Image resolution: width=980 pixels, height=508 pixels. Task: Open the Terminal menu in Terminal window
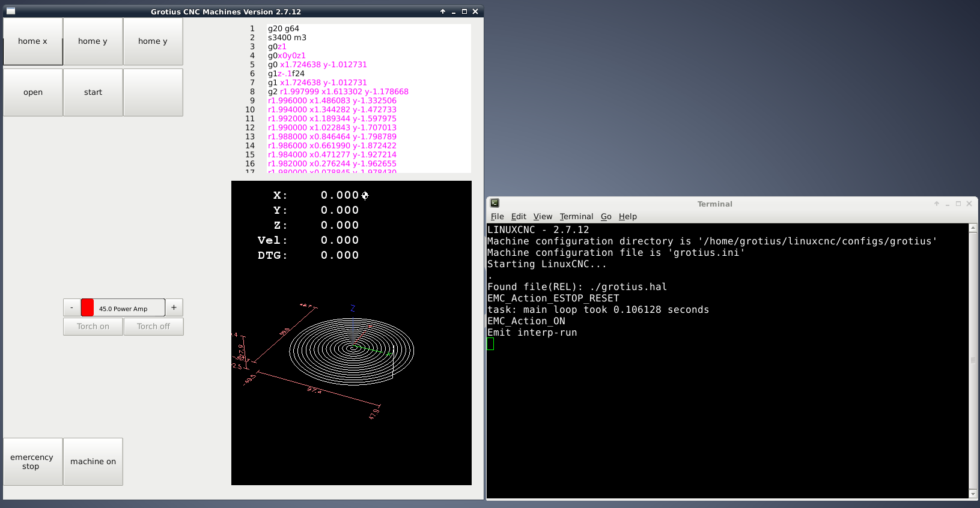tap(576, 217)
